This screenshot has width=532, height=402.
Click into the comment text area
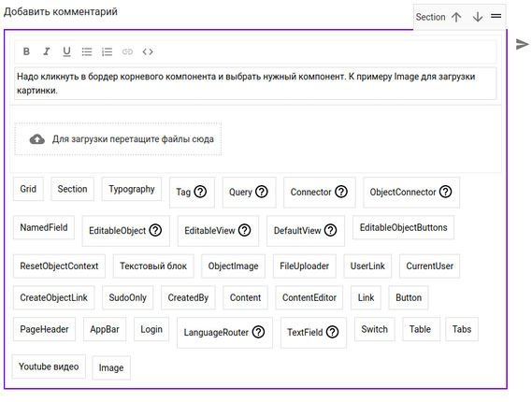click(255, 83)
